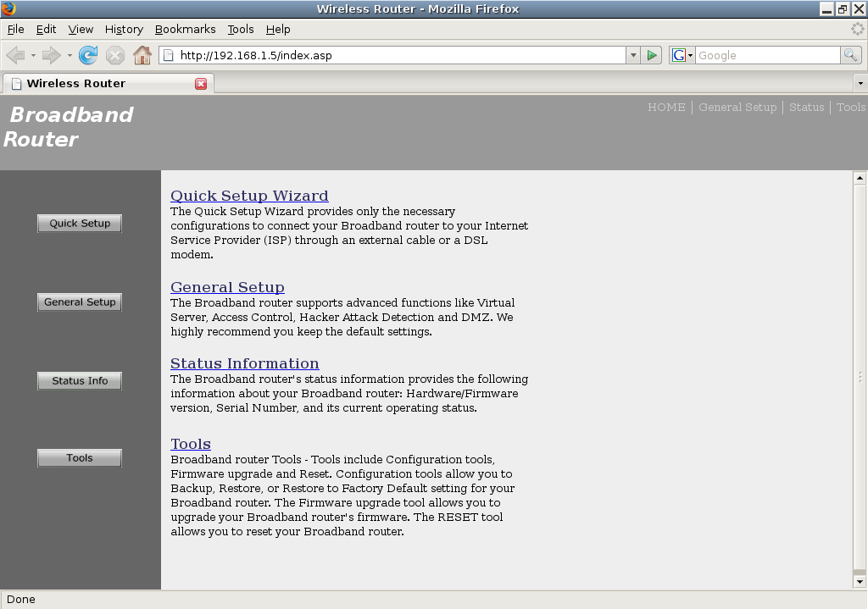Click the General Setup sidebar button

click(x=80, y=302)
